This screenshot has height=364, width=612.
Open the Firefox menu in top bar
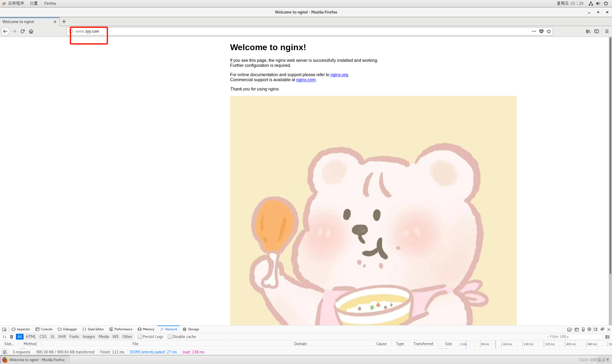(50, 3)
